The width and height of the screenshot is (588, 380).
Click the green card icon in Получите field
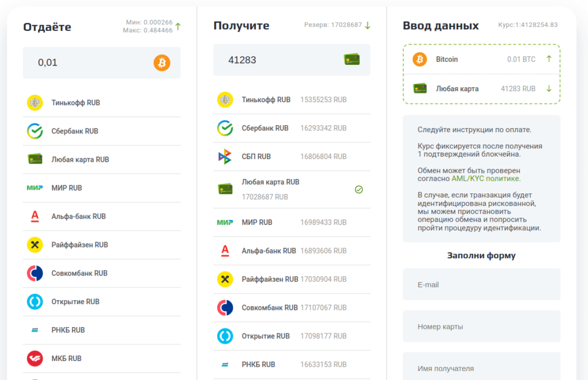tap(351, 60)
